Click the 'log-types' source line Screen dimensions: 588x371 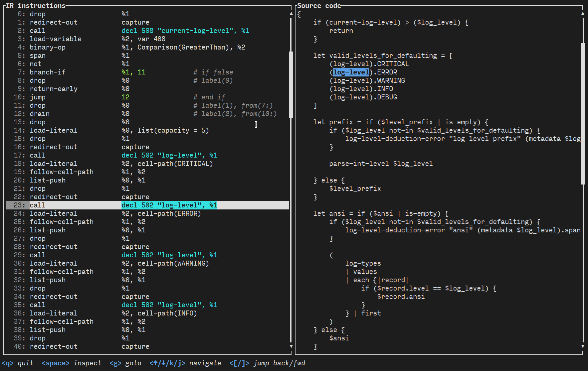[x=363, y=263]
